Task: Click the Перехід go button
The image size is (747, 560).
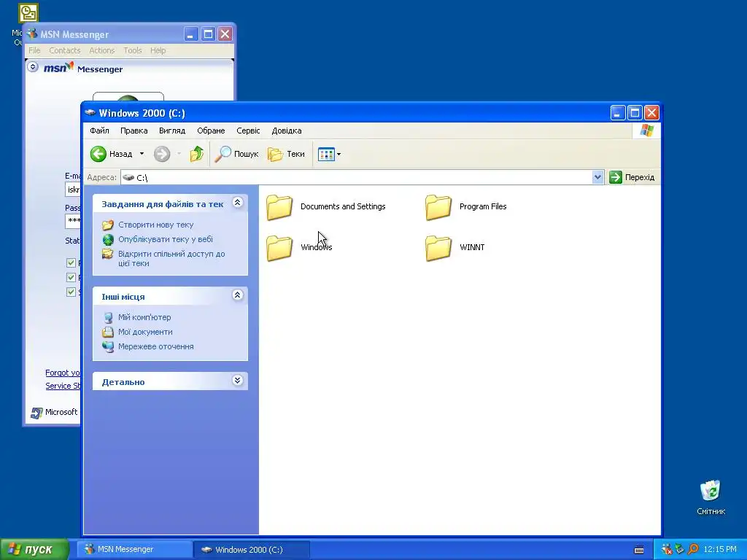Action: pos(632,177)
